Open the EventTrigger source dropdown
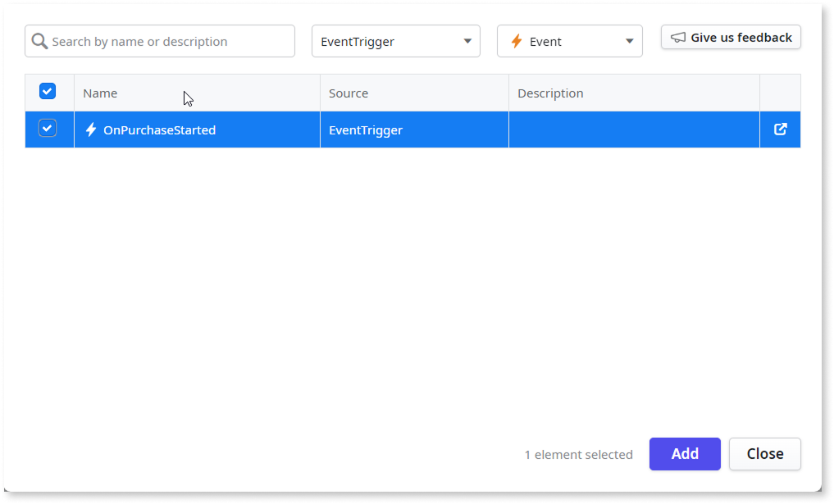834x504 pixels. (x=395, y=40)
